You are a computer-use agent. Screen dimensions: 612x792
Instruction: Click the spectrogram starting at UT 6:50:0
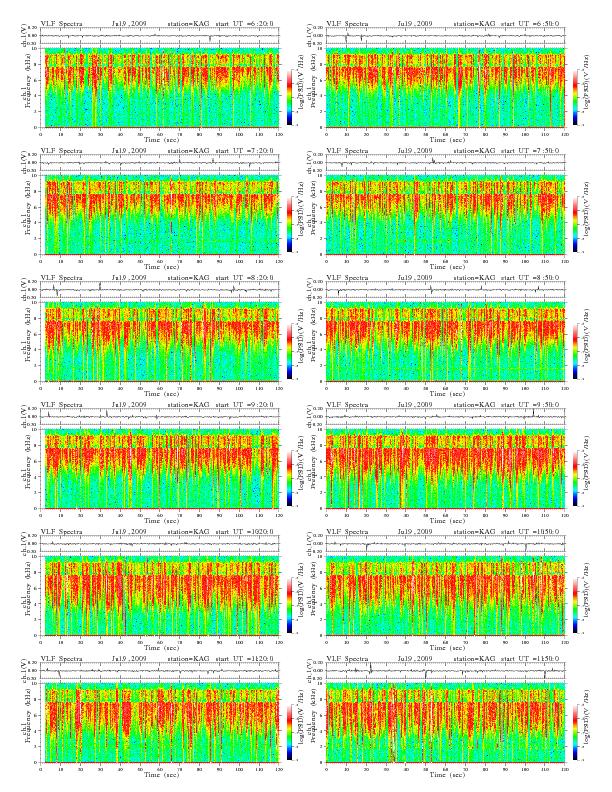pos(445,87)
